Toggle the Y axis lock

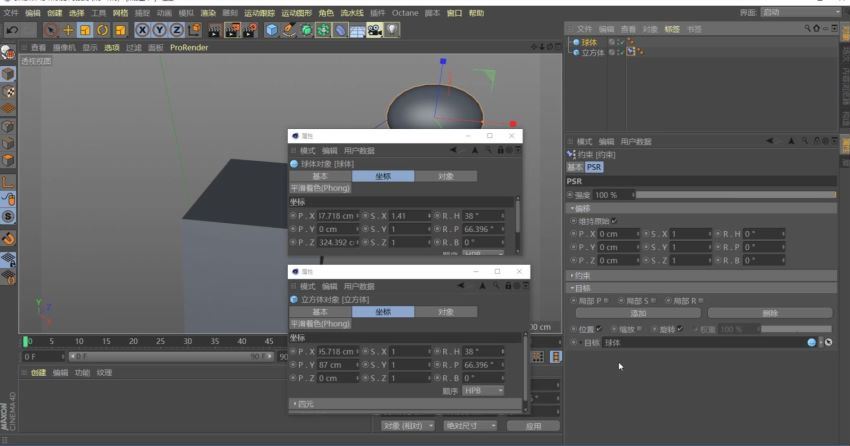(159, 30)
